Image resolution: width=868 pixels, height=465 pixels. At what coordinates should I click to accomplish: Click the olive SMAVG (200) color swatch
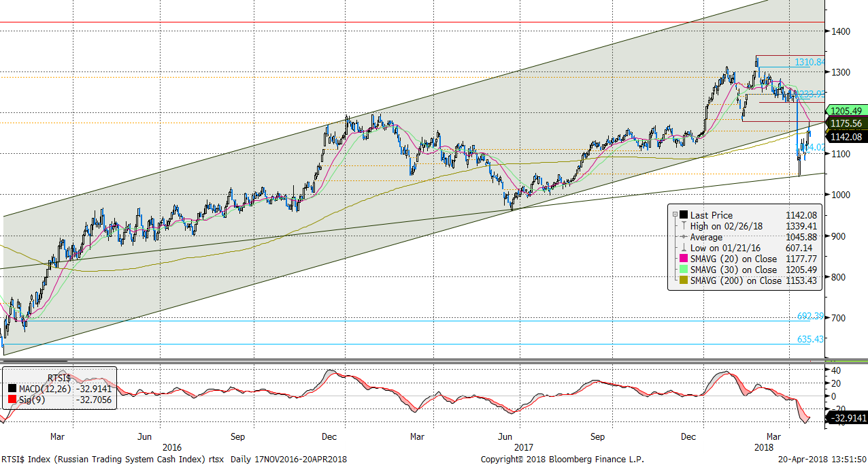[x=684, y=280]
